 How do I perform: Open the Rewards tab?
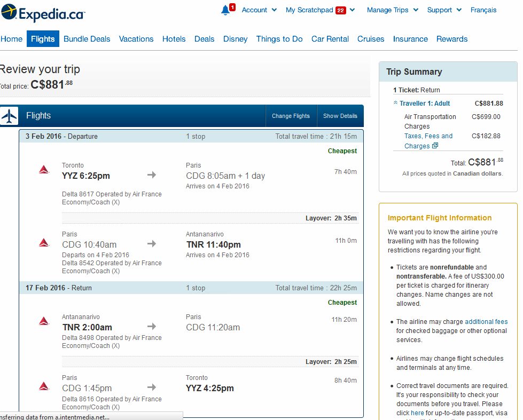(x=452, y=39)
